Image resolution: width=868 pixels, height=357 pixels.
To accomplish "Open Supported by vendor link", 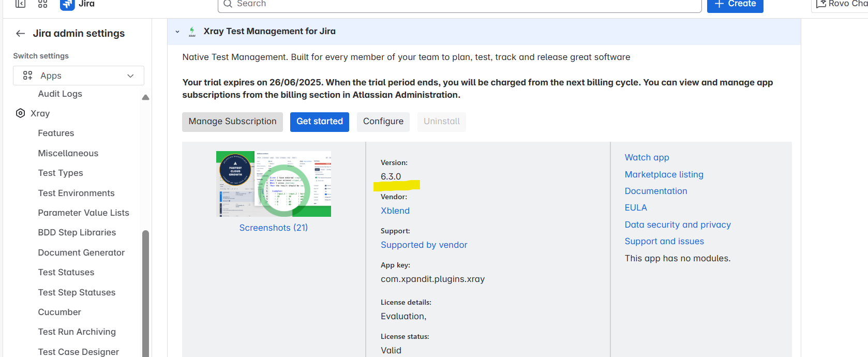I will click(424, 245).
